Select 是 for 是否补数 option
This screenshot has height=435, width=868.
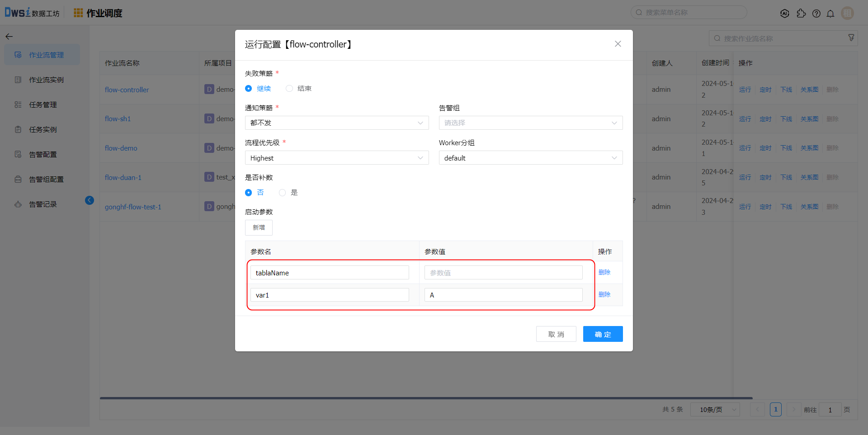pos(283,193)
